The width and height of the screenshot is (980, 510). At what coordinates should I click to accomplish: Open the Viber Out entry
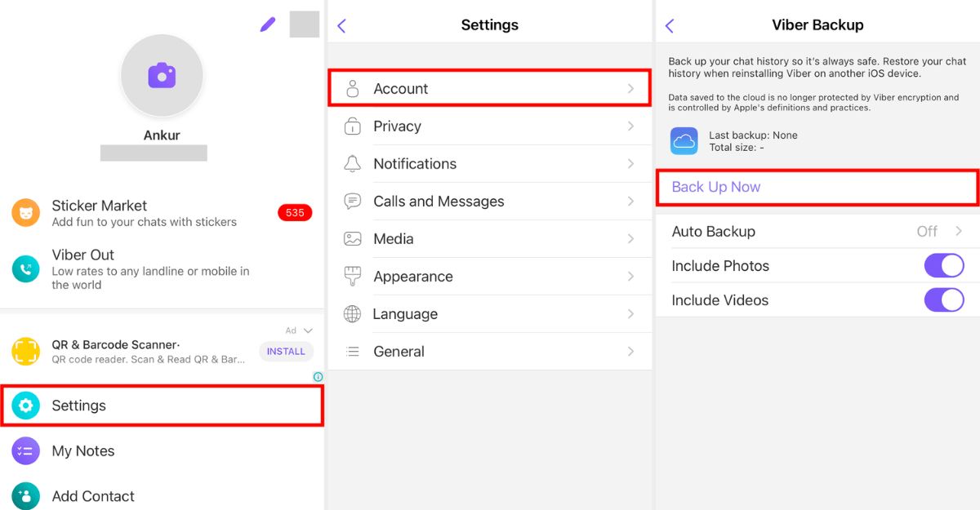click(162, 269)
